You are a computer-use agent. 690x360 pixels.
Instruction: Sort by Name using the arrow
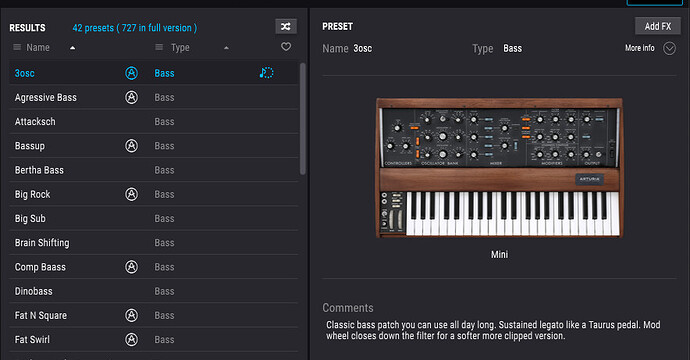tap(73, 48)
